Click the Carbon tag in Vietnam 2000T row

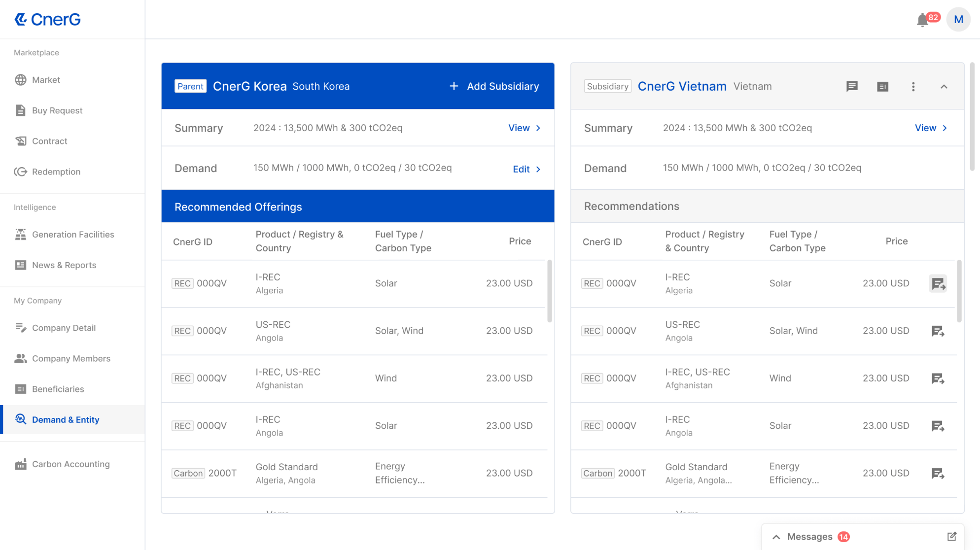597,473
